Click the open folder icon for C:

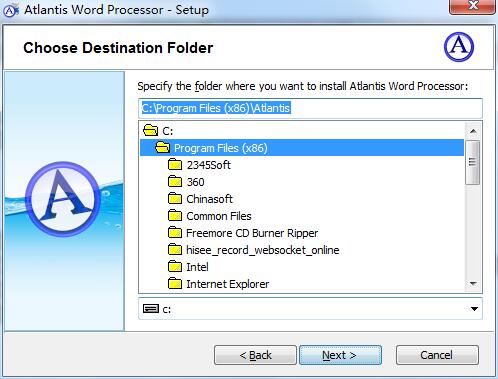tap(150, 130)
